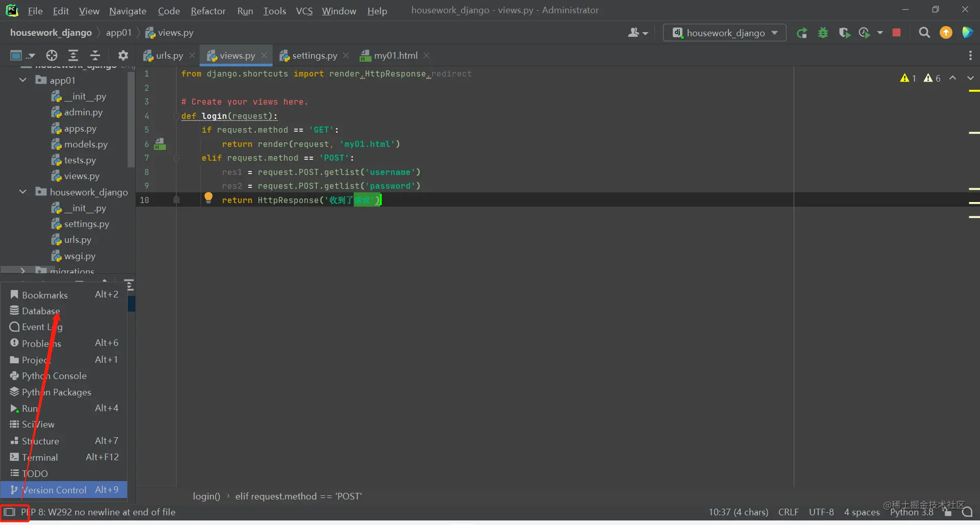Open editor tabs more options menu
Viewport: 980px width, 525px height.
point(970,55)
